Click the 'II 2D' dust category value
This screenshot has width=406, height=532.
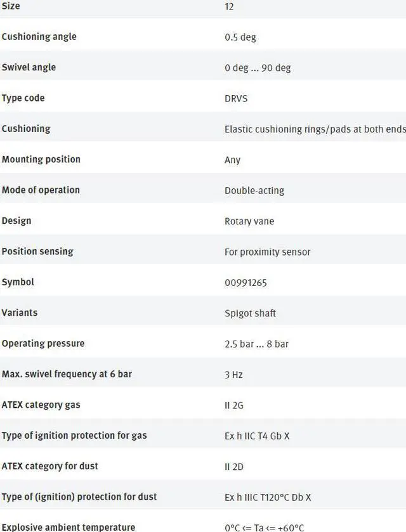click(233, 466)
